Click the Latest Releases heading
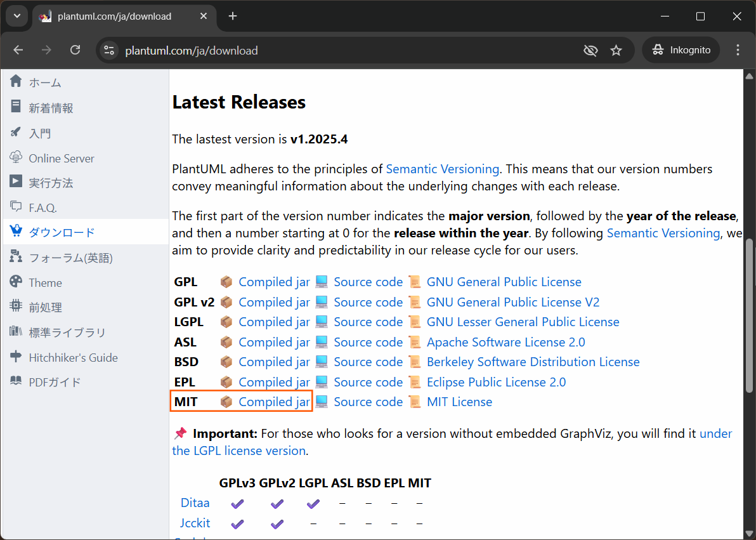The image size is (756, 540). pos(238,102)
